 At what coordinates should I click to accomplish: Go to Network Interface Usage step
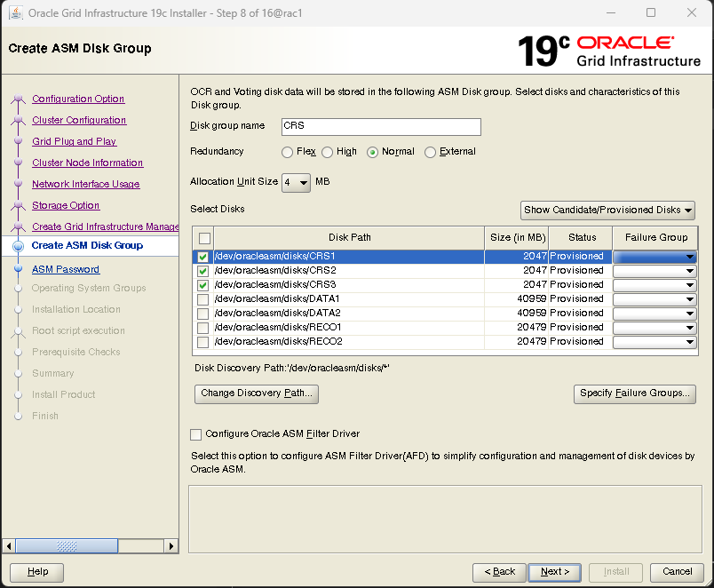pos(86,184)
